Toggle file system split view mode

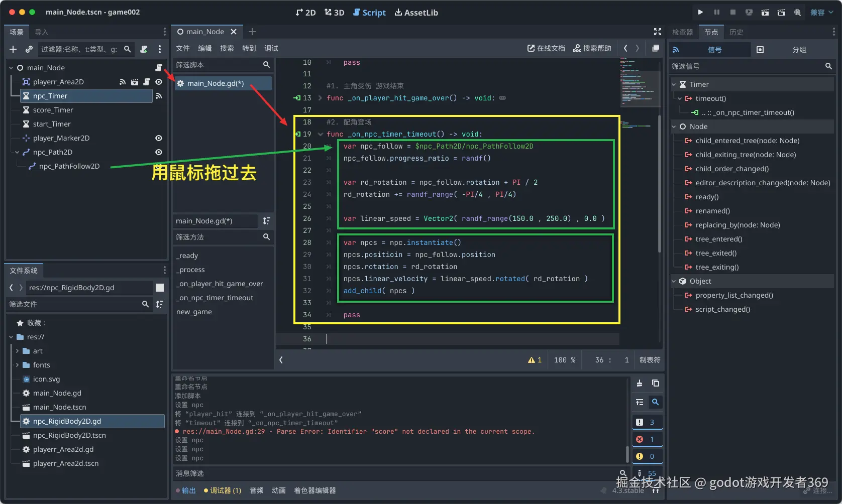pyautogui.click(x=160, y=288)
